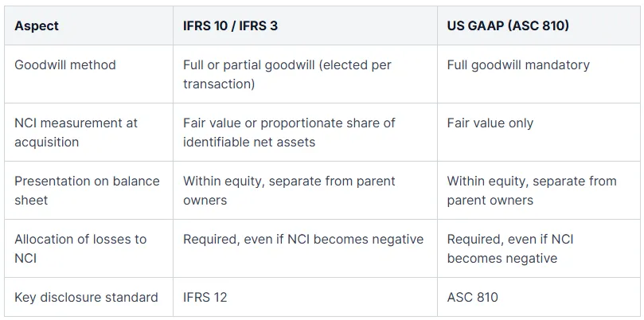Click the ASC 810 disclosure cell
This screenshot has width=644, height=320.
click(538, 297)
